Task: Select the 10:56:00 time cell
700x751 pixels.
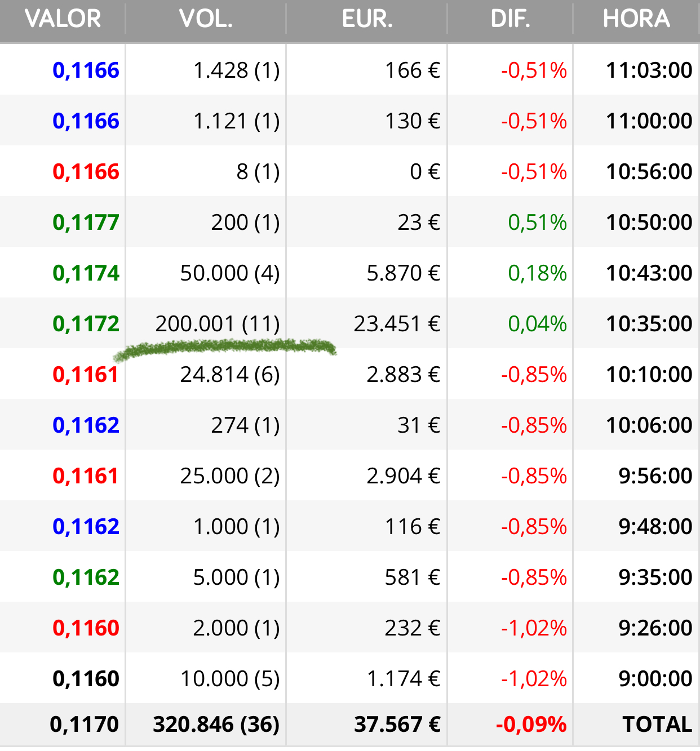Action: (649, 172)
